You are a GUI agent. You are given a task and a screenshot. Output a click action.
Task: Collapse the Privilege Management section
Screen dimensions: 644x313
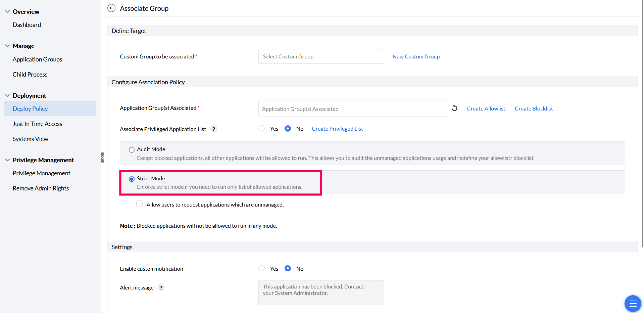(x=7, y=160)
